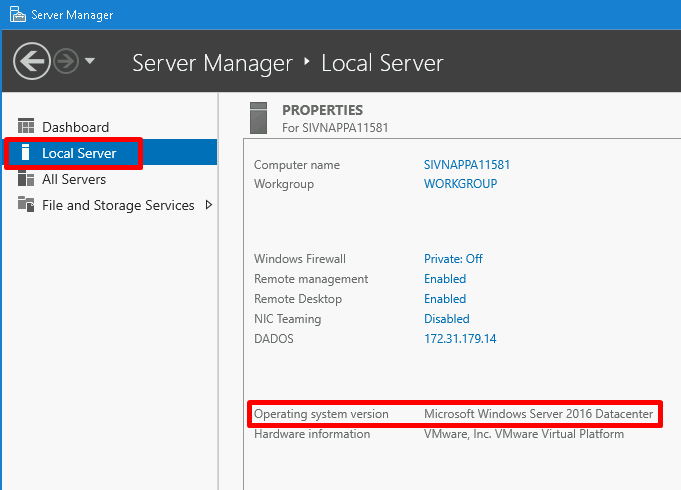Click 'Server Manager' in the breadcrumb header

pos(212,63)
